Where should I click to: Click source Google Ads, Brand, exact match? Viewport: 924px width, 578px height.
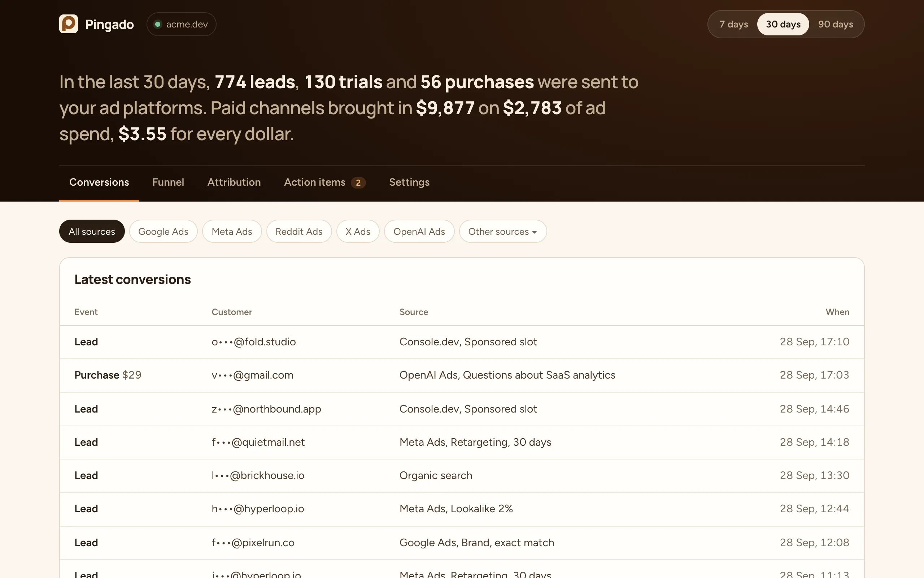(x=477, y=543)
